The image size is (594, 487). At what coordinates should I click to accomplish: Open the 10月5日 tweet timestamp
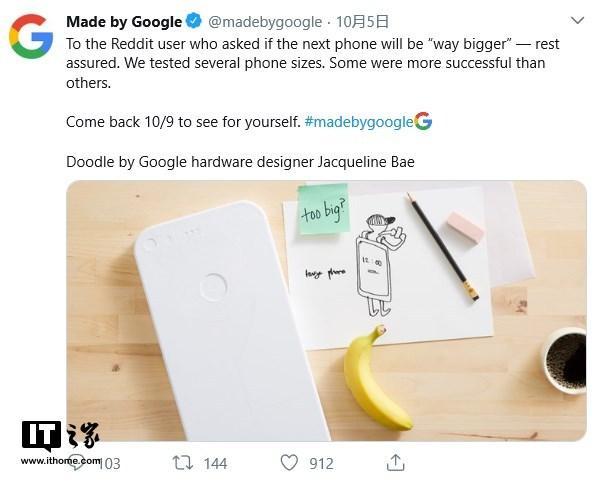[x=362, y=22]
